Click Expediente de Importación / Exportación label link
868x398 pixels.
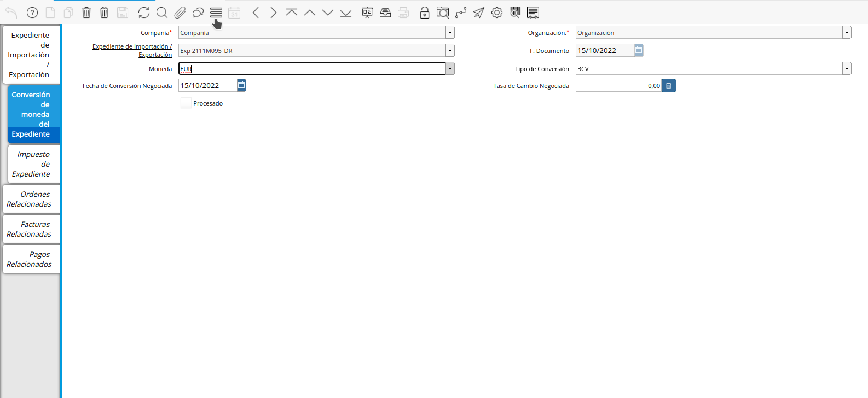(x=132, y=51)
